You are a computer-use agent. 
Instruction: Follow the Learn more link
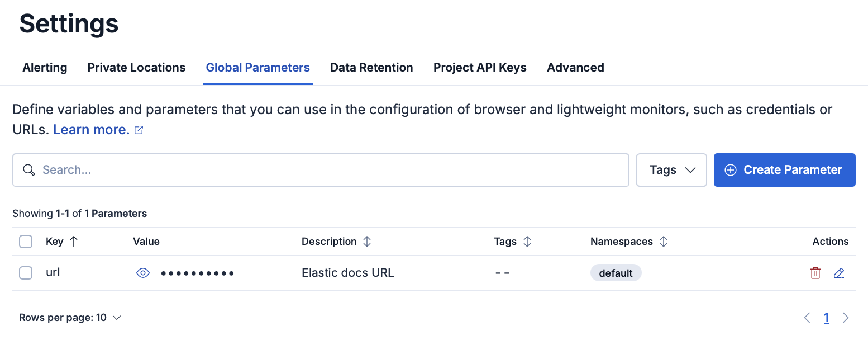tap(90, 129)
